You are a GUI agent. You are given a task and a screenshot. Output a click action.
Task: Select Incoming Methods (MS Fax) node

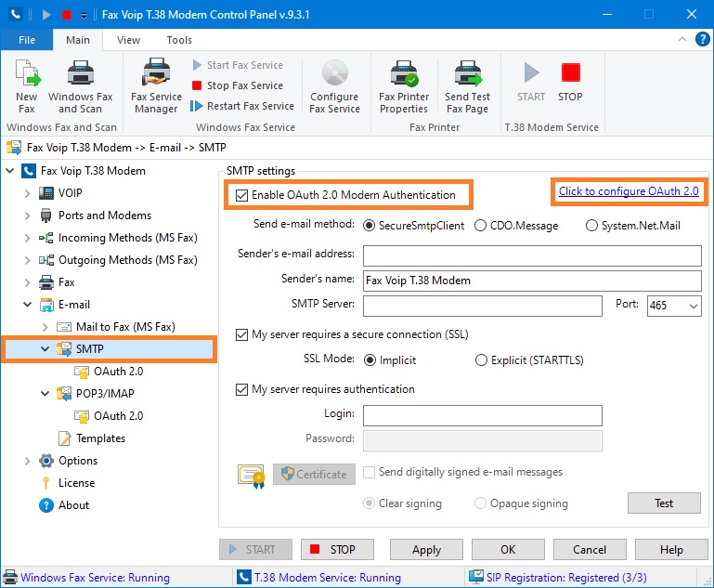pyautogui.click(x=128, y=238)
